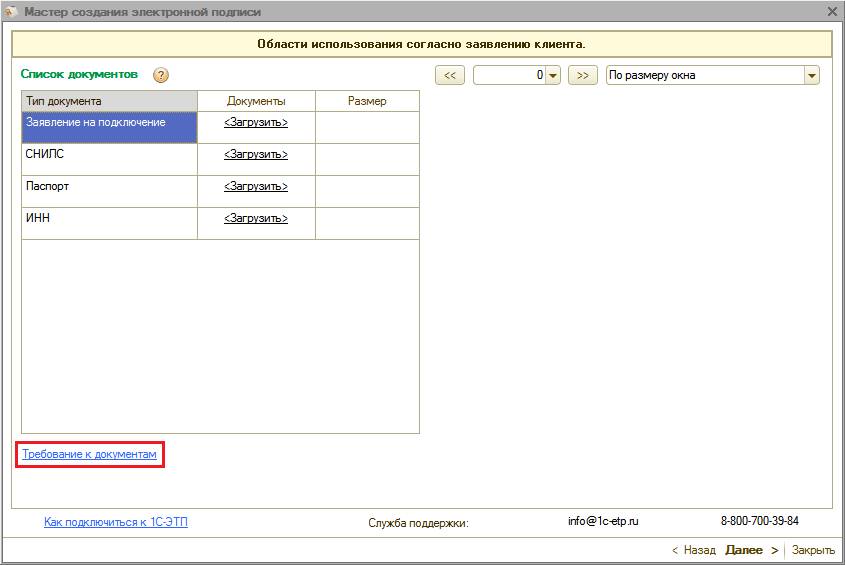Viewport: 845px width, 565px height.
Task: Click the Закрыть button
Action: pos(813,550)
